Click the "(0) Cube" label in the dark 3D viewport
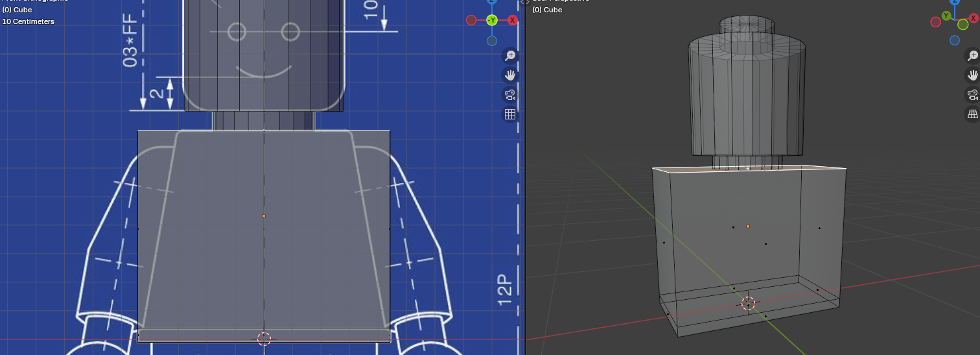 547,10
